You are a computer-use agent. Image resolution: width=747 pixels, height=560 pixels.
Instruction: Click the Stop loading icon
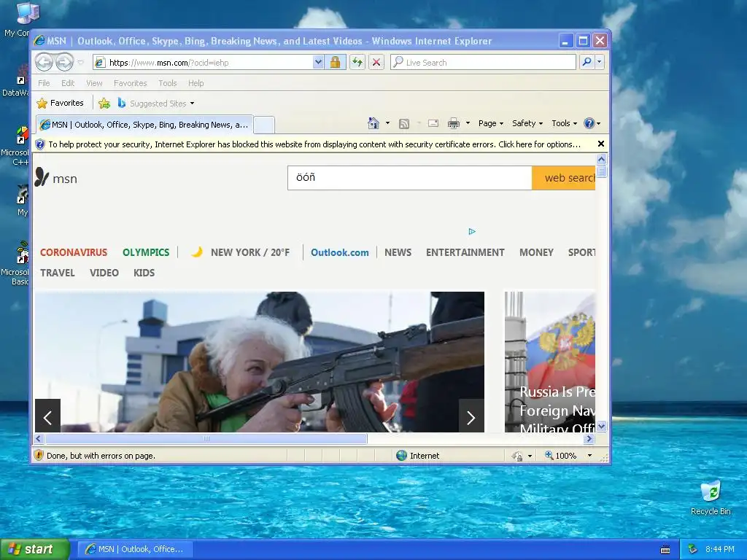click(376, 63)
